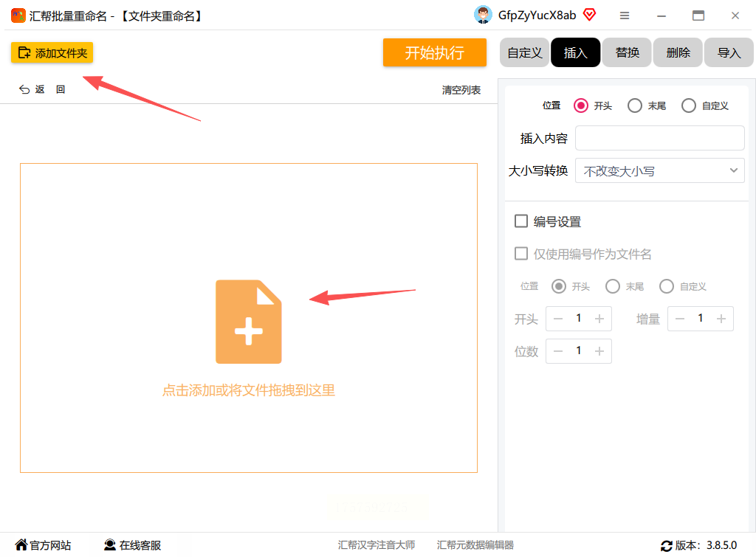Focus the 插入内容 text field
Viewport: 756px width, 557px height.
coord(659,138)
